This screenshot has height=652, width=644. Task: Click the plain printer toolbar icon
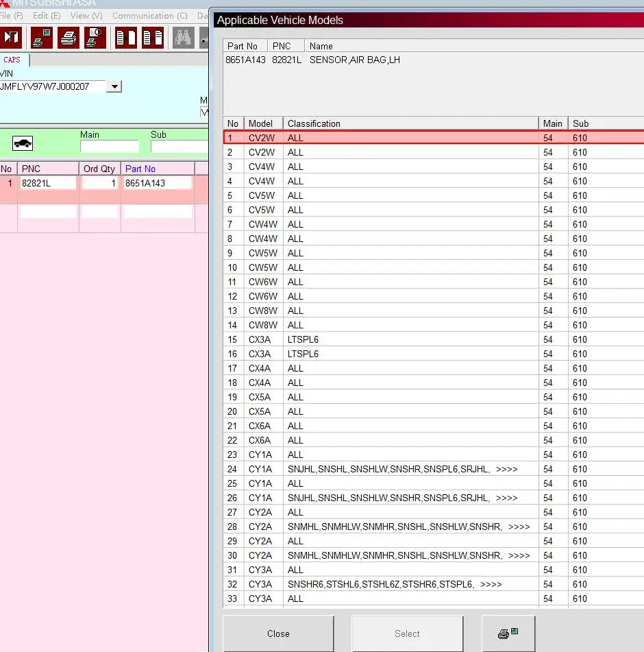pyautogui.click(x=68, y=37)
